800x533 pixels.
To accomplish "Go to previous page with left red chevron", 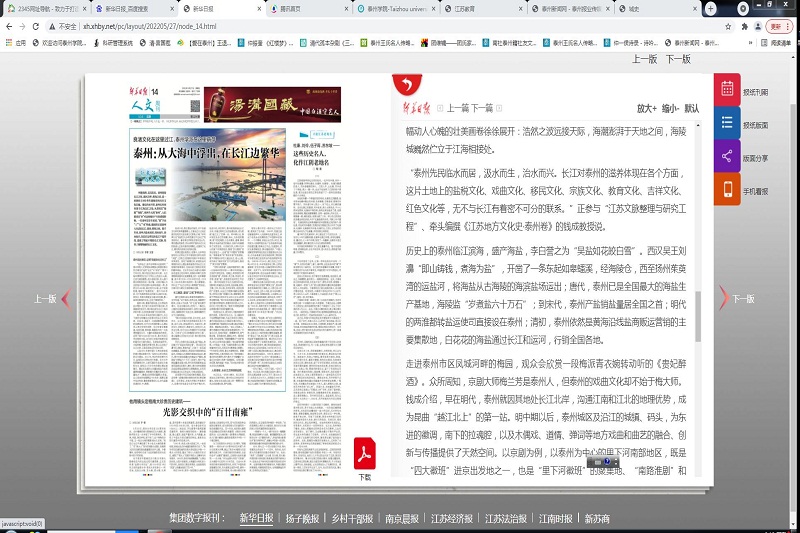I will click(x=66, y=298).
